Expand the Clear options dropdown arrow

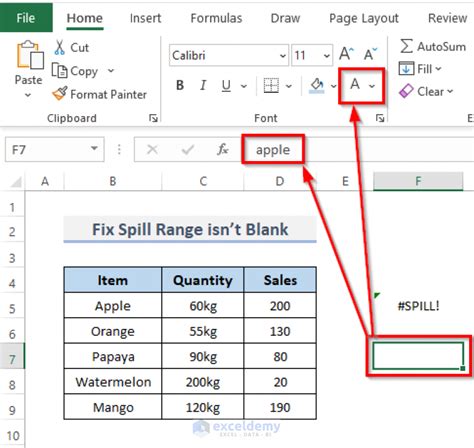450,91
